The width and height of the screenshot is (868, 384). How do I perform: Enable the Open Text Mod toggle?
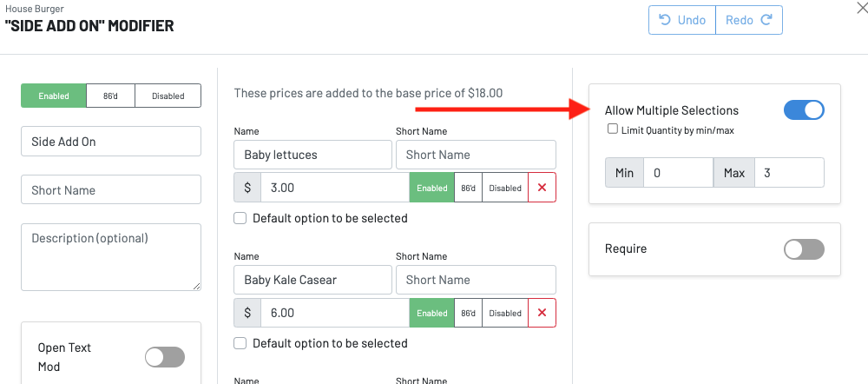(165, 357)
